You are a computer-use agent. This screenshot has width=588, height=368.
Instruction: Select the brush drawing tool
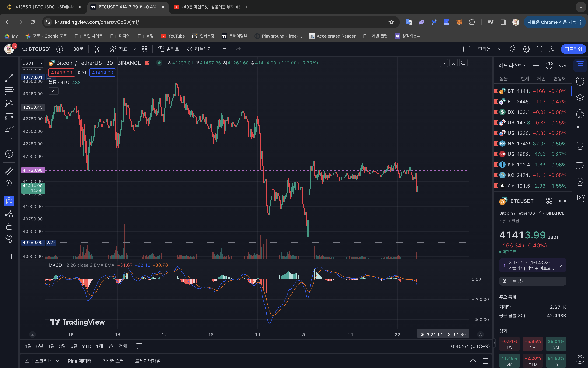(x=9, y=129)
